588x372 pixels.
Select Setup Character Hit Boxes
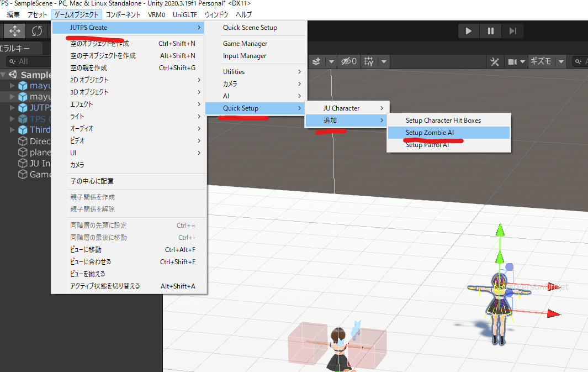(x=443, y=120)
